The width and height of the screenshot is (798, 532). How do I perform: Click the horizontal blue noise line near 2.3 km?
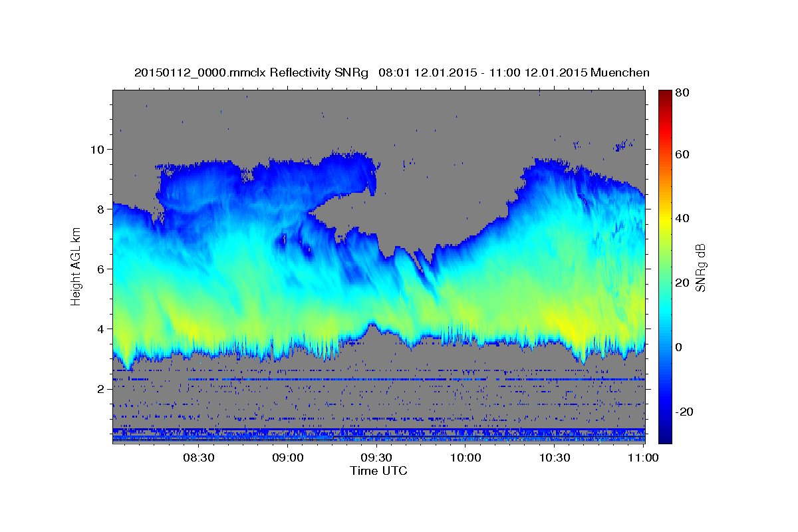point(378,379)
